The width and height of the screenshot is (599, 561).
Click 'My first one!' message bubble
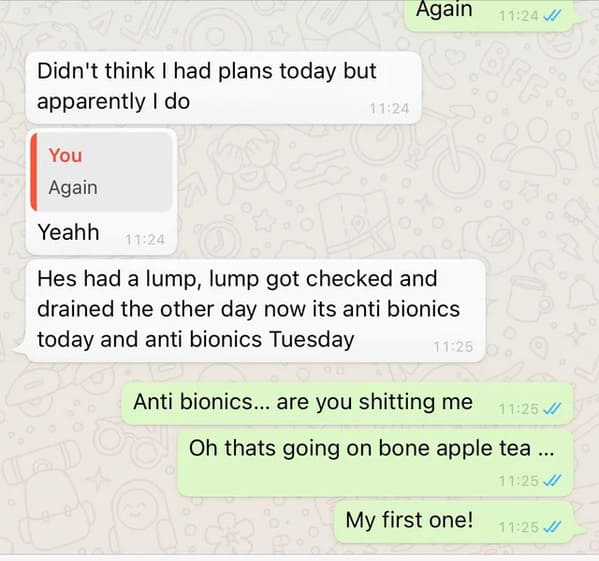point(454,522)
